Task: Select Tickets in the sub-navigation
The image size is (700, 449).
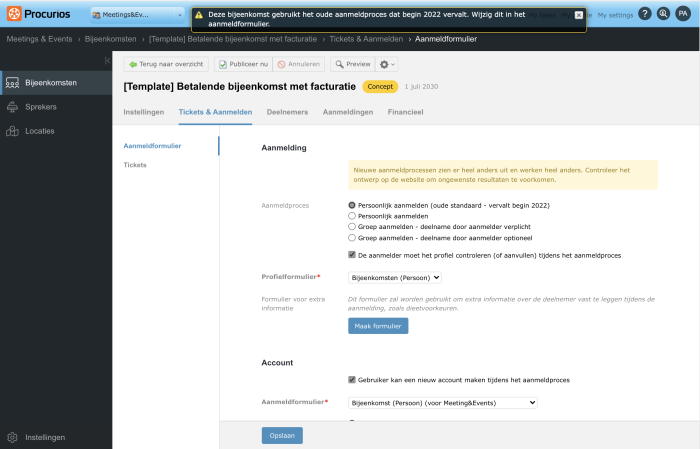Action: 135,165
